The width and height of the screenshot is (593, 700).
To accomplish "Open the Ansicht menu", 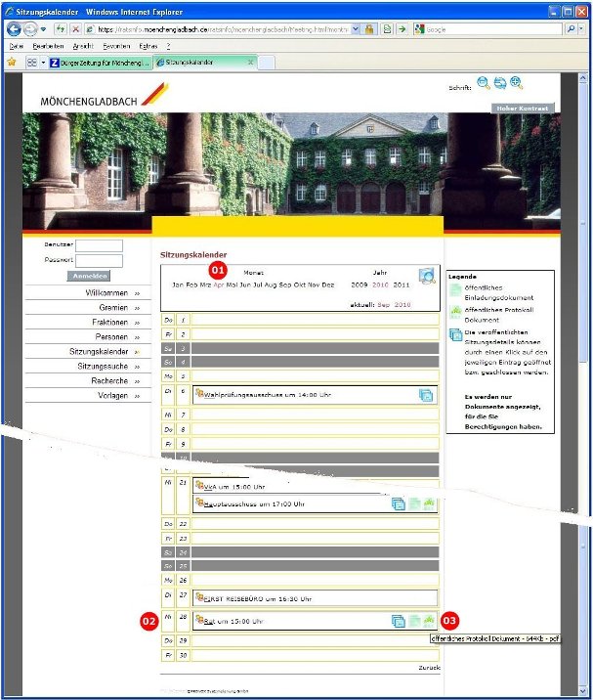I will click(x=83, y=46).
